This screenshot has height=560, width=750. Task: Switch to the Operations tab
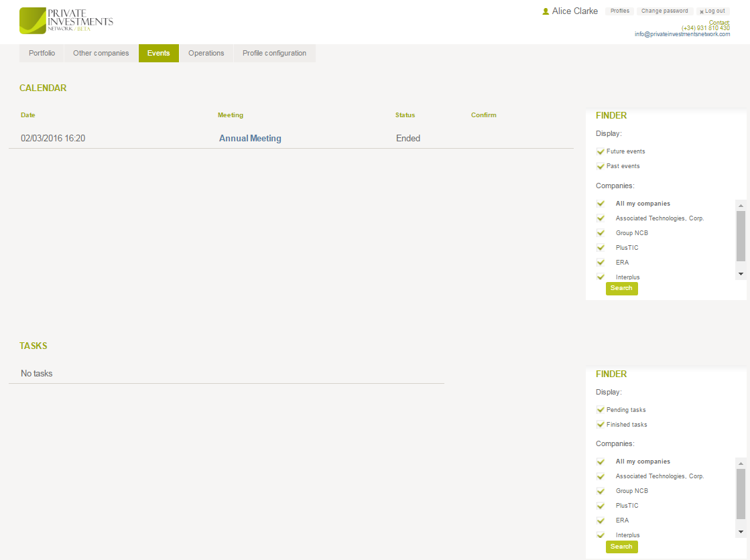click(206, 54)
